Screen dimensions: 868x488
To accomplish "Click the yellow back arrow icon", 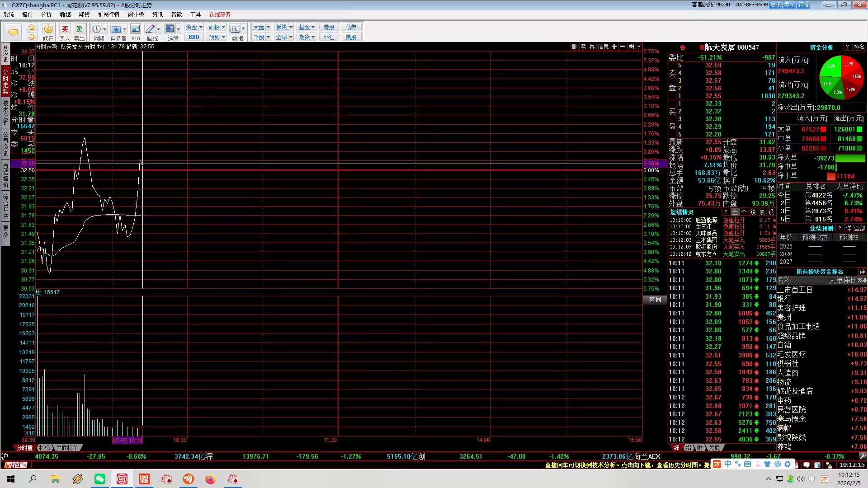I will coord(13,32).
